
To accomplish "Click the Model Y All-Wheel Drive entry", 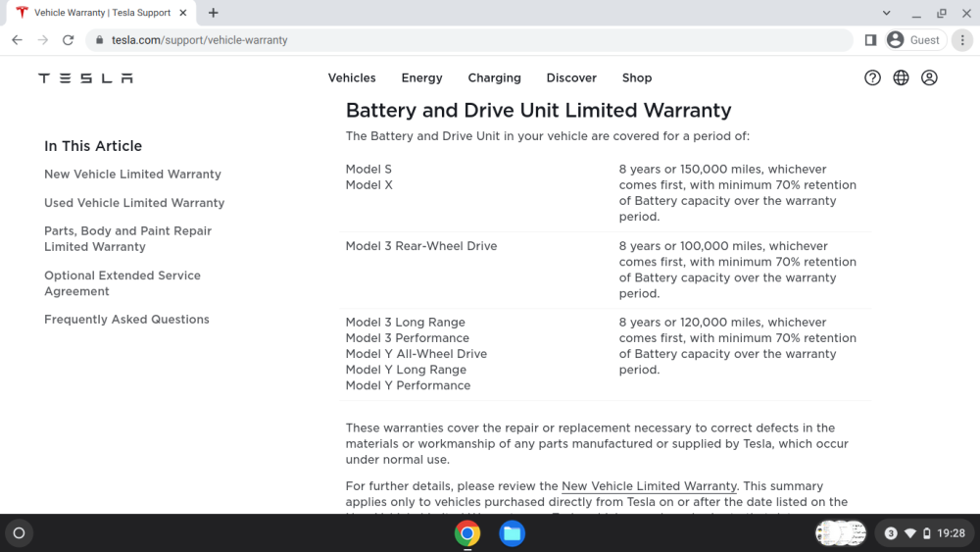I will [x=416, y=354].
